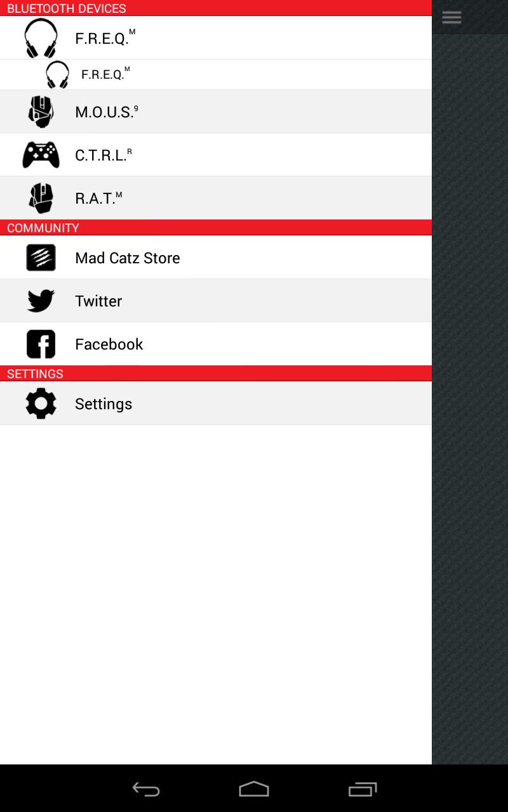Open the Settings gear icon
This screenshot has height=812, width=508.
pyautogui.click(x=41, y=403)
